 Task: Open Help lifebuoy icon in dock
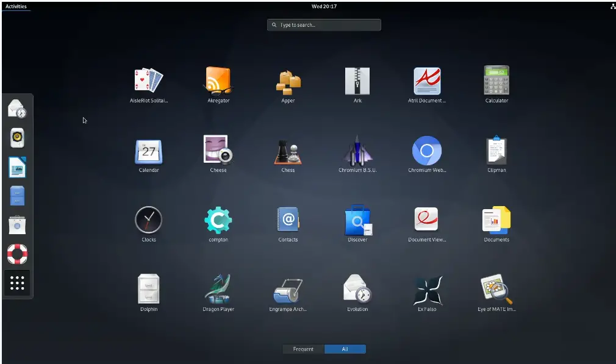coord(17,254)
